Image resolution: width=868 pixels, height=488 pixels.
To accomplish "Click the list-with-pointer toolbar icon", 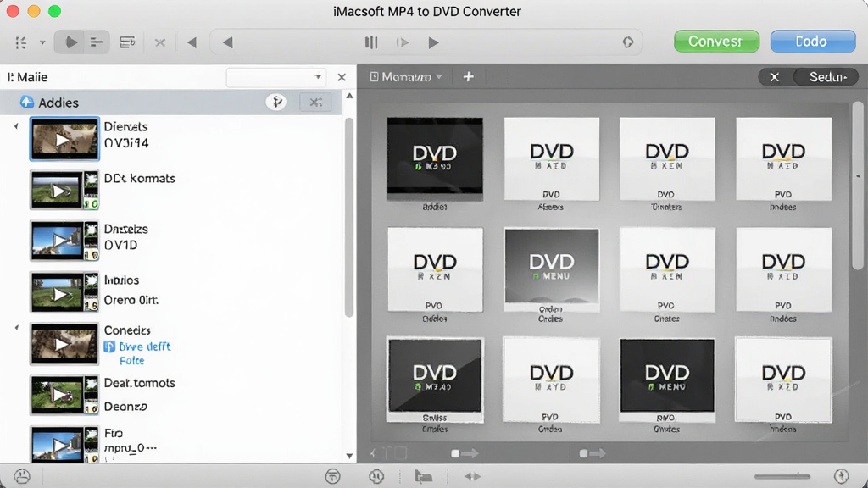I will [x=127, y=42].
